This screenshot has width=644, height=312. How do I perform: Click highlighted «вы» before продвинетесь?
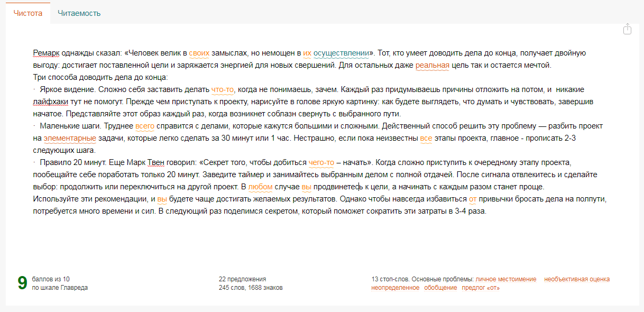point(307,187)
